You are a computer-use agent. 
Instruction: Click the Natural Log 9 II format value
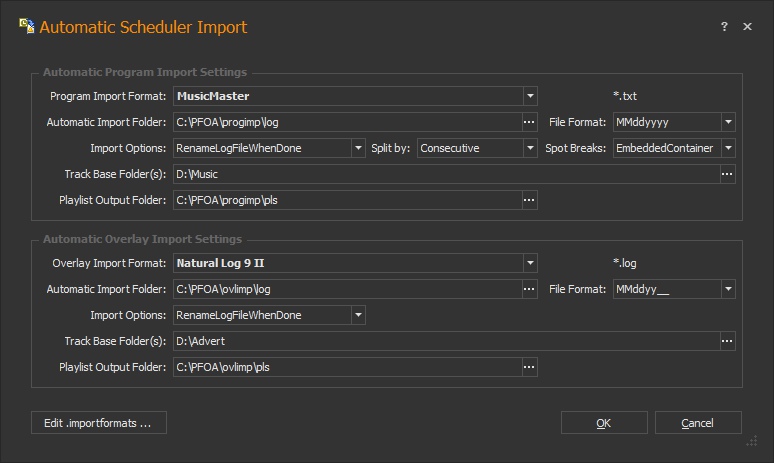point(220,263)
